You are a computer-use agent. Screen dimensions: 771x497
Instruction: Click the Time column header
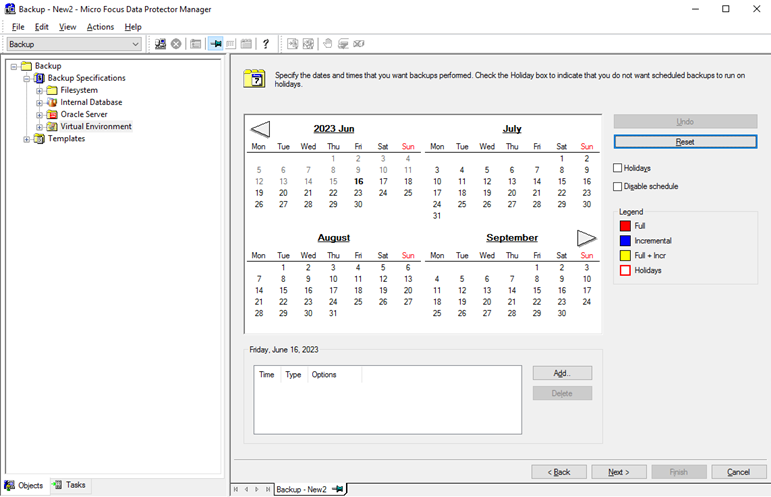pos(267,375)
